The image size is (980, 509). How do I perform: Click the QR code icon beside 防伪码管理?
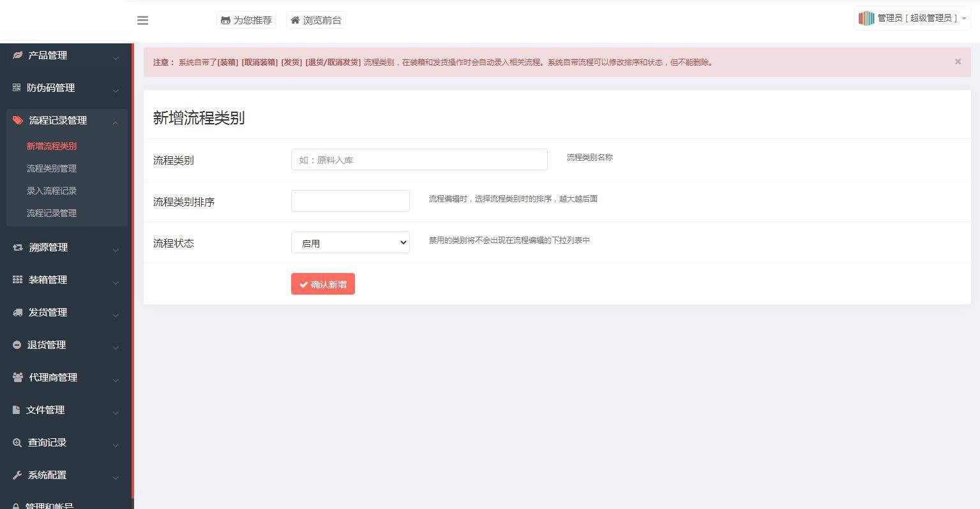click(x=17, y=88)
